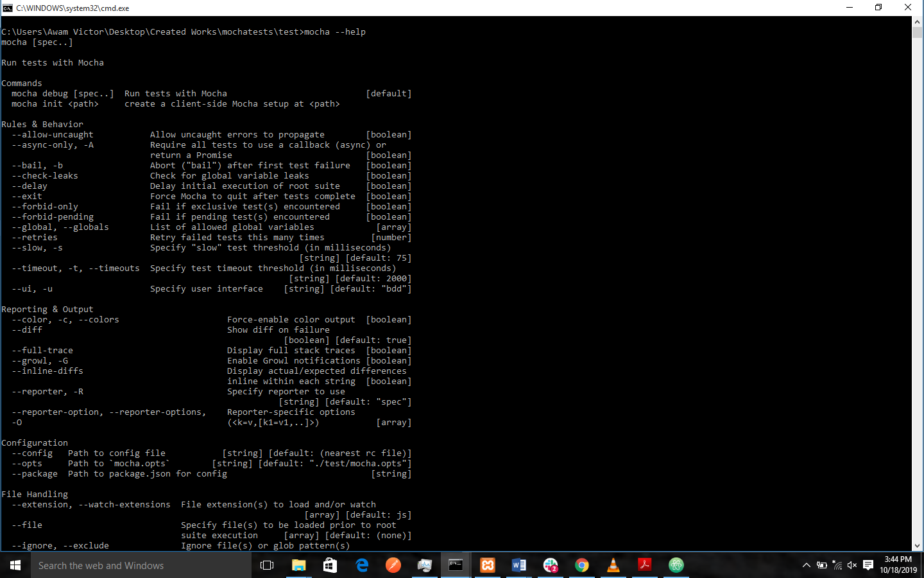Click the '--retries' option

tap(35, 238)
